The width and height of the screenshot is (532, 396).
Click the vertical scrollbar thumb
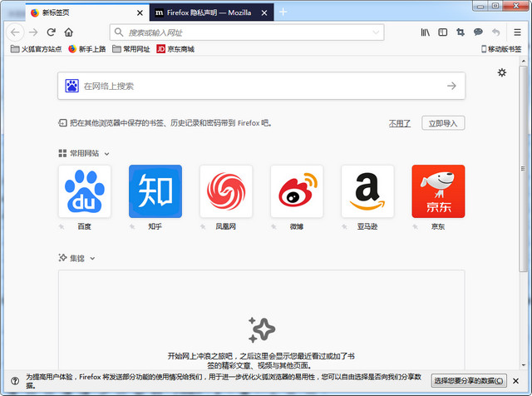tap(523, 169)
